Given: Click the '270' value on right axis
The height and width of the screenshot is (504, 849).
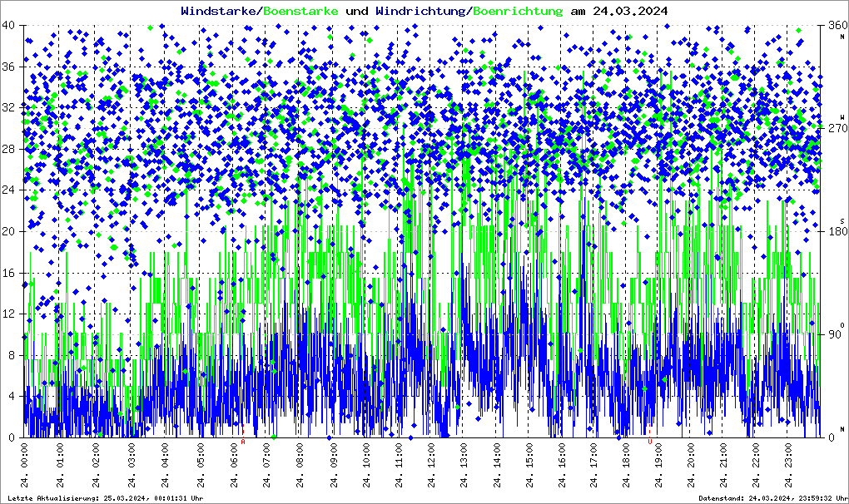Looking at the screenshot, I should 835,128.
